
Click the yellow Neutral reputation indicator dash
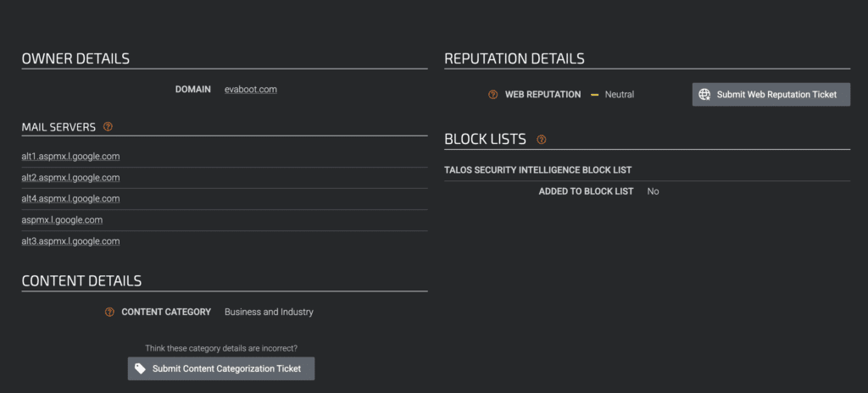pos(594,95)
